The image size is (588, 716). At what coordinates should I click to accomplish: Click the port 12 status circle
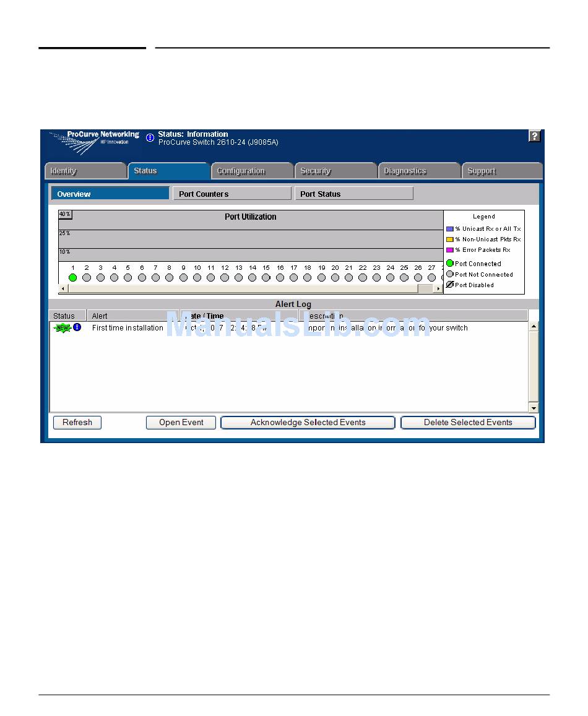pyautogui.click(x=225, y=277)
